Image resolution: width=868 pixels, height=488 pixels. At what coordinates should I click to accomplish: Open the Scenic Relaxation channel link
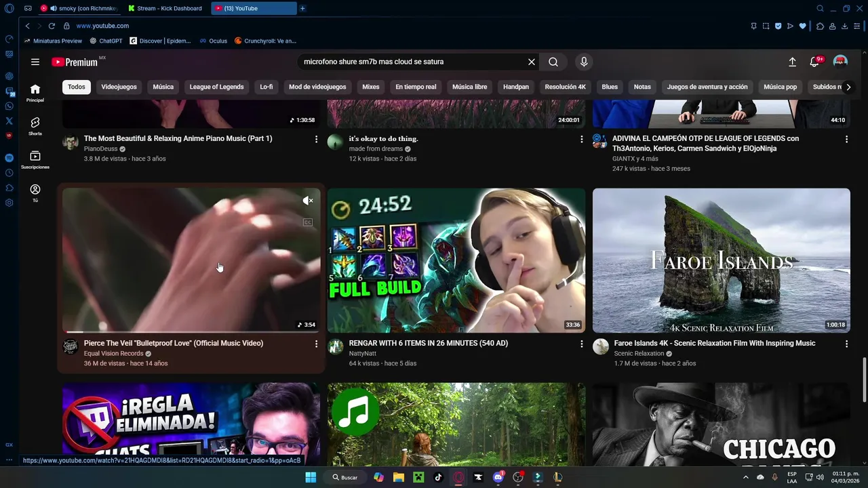(639, 354)
